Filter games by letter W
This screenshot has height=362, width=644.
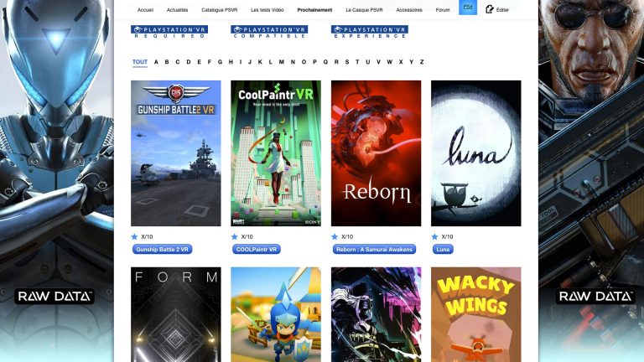(389, 62)
